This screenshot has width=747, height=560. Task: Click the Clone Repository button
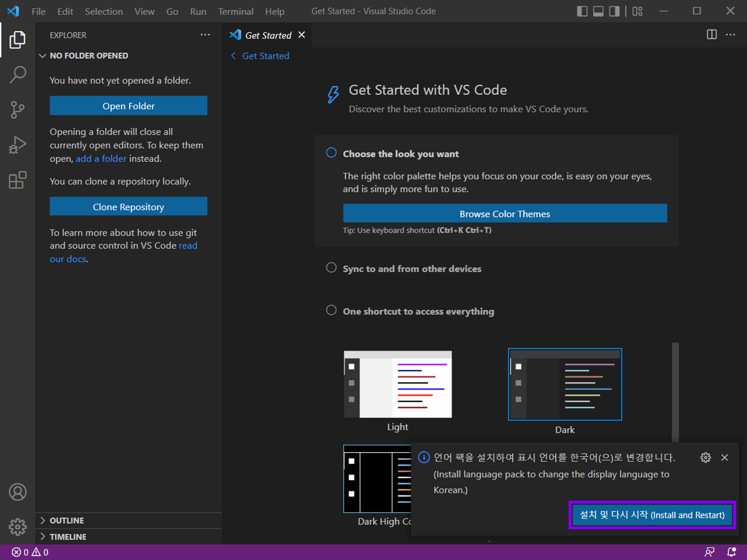tap(128, 206)
